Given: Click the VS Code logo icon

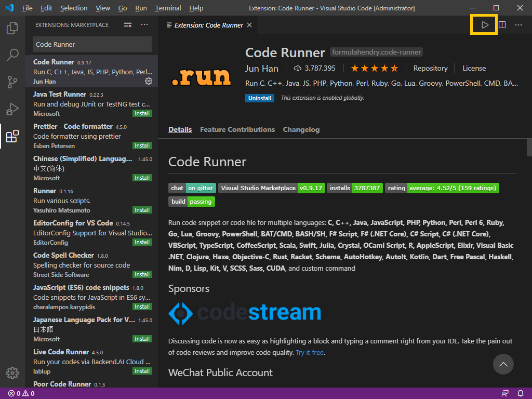Looking at the screenshot, I should (9, 8).
